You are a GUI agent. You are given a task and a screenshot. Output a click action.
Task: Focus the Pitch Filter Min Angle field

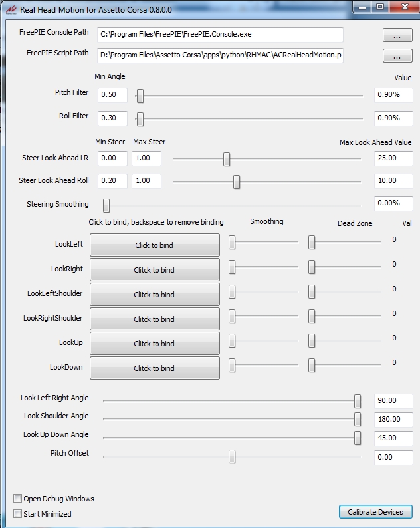[112, 95]
